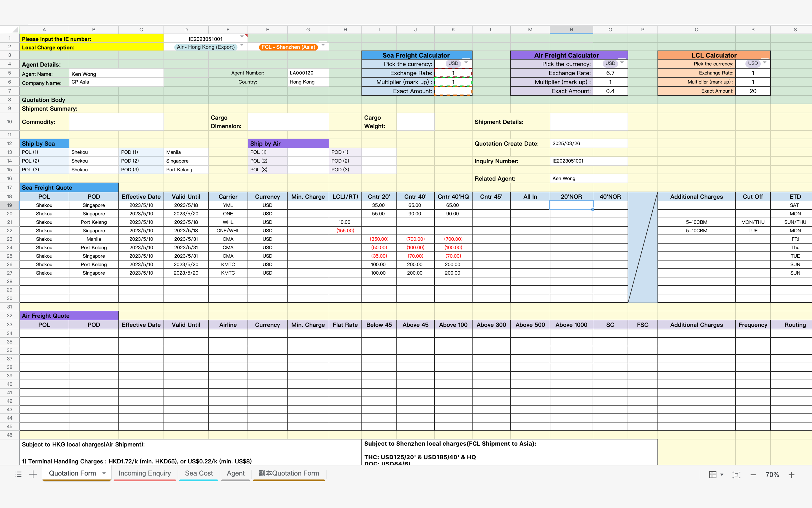812x508 pixels.
Task: Click the Shipment Details input cell
Action: coord(589,122)
